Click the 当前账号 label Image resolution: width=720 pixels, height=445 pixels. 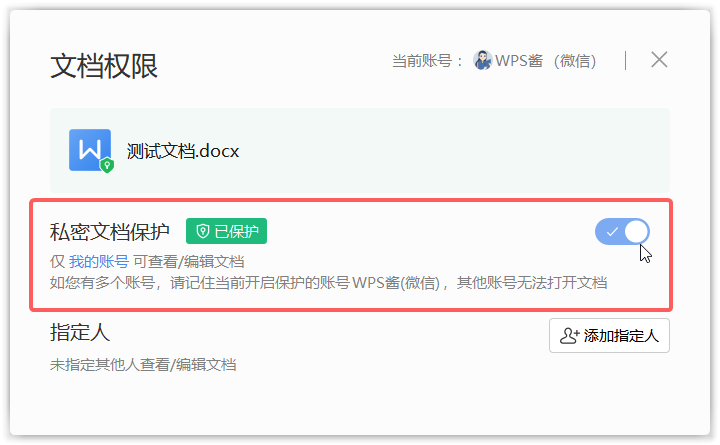point(427,61)
